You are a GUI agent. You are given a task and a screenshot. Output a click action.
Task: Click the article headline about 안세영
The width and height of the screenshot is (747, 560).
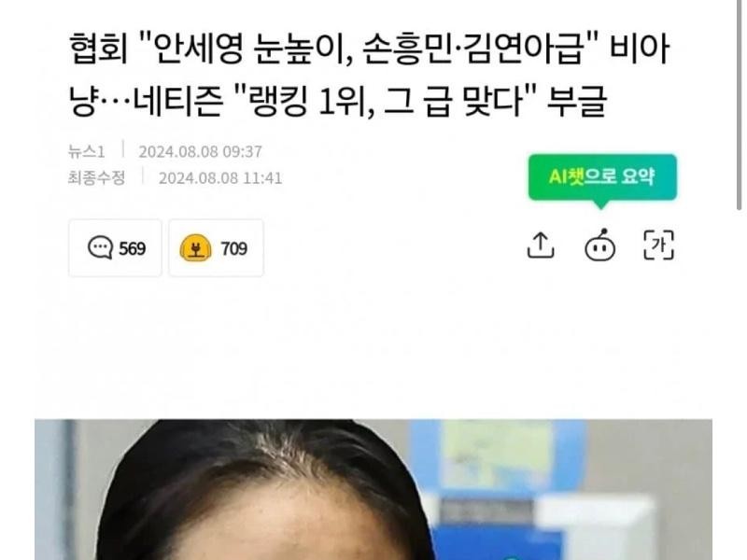369,75
